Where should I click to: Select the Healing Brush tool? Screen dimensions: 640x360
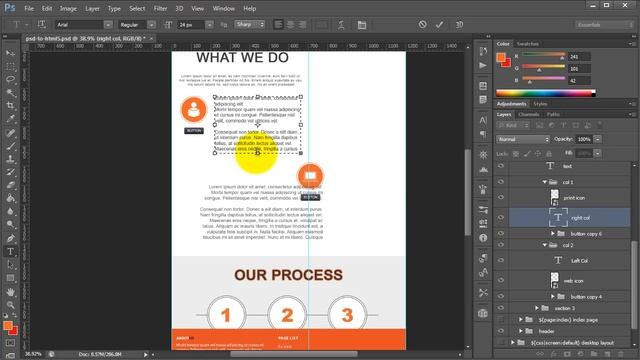(x=11, y=133)
